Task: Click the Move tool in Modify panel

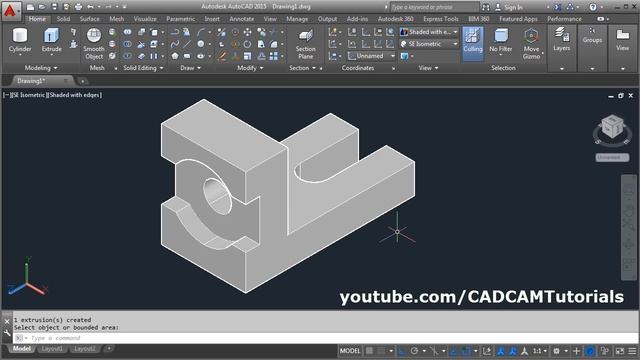Action: [x=247, y=32]
